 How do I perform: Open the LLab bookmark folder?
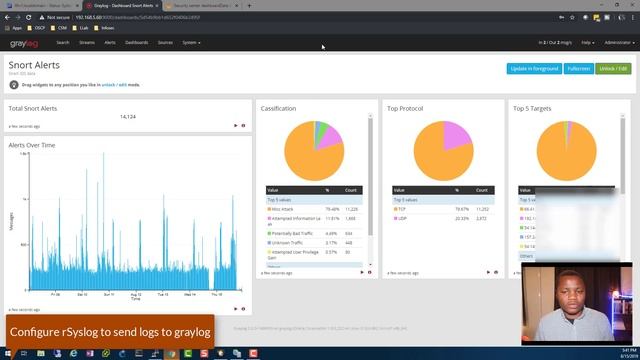[x=80, y=28]
